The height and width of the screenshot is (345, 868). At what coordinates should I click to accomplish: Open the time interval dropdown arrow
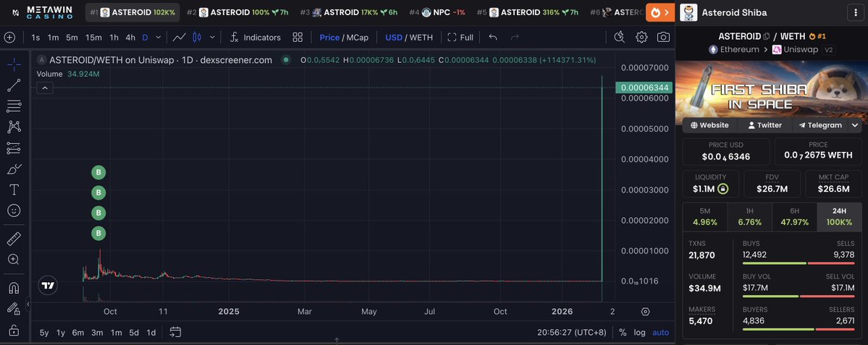point(159,37)
